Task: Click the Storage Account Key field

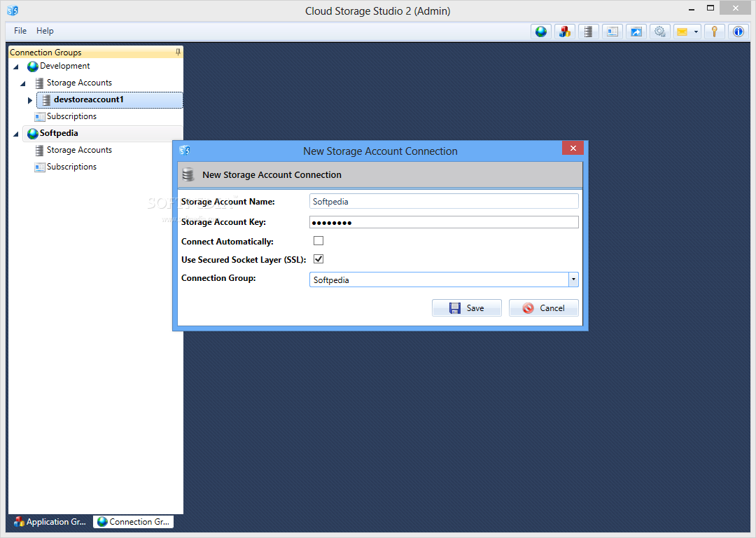Action: (x=444, y=222)
